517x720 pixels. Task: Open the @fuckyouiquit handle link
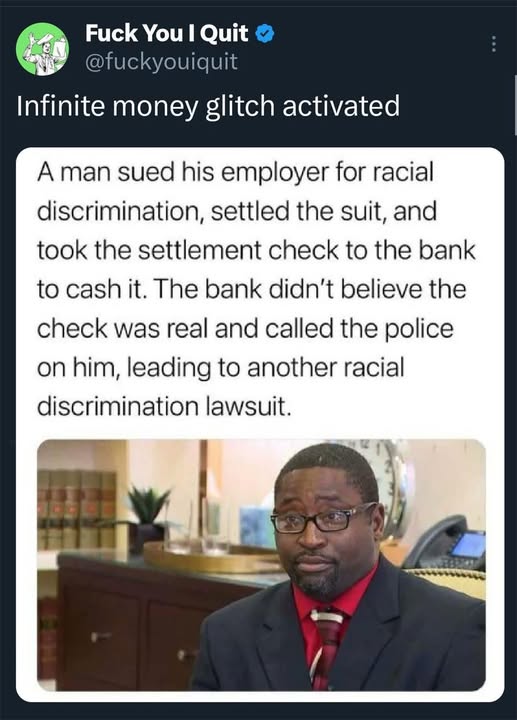tap(161, 61)
